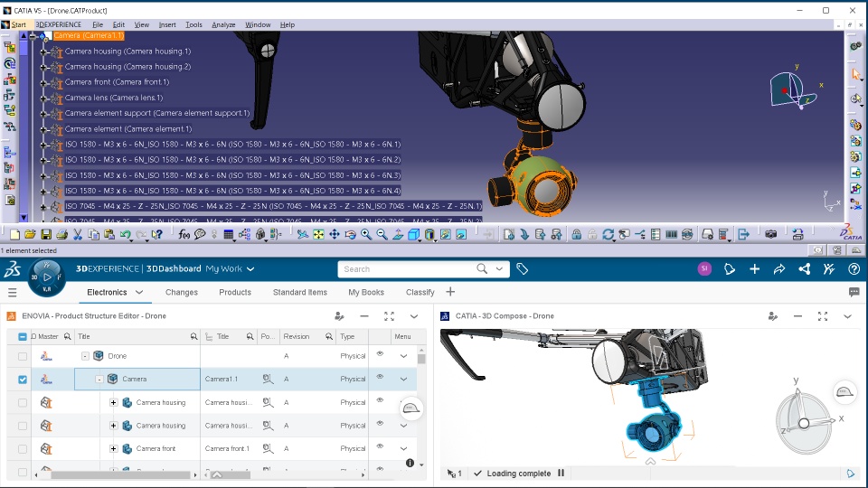Tick the second Camera housing row checkbox

click(x=22, y=426)
